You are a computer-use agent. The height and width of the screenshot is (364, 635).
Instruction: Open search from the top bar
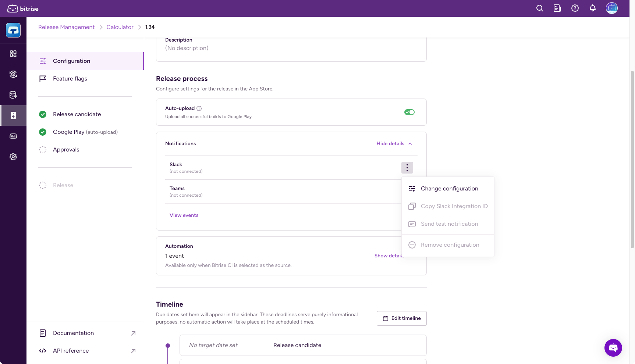[x=539, y=8]
